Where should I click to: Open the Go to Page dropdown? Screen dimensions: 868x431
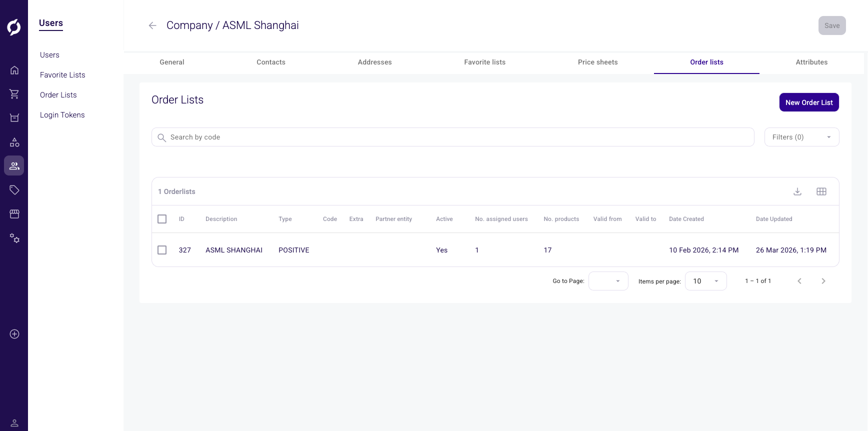[608, 281]
